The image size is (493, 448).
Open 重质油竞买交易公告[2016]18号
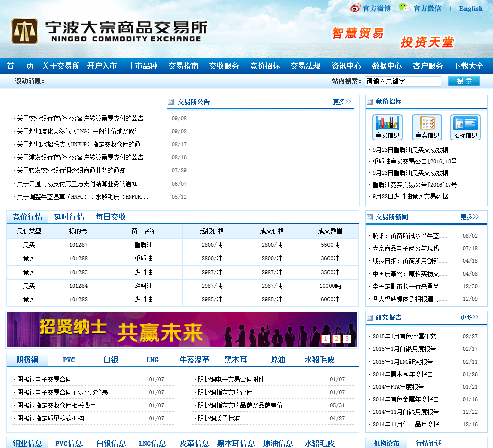click(x=415, y=161)
